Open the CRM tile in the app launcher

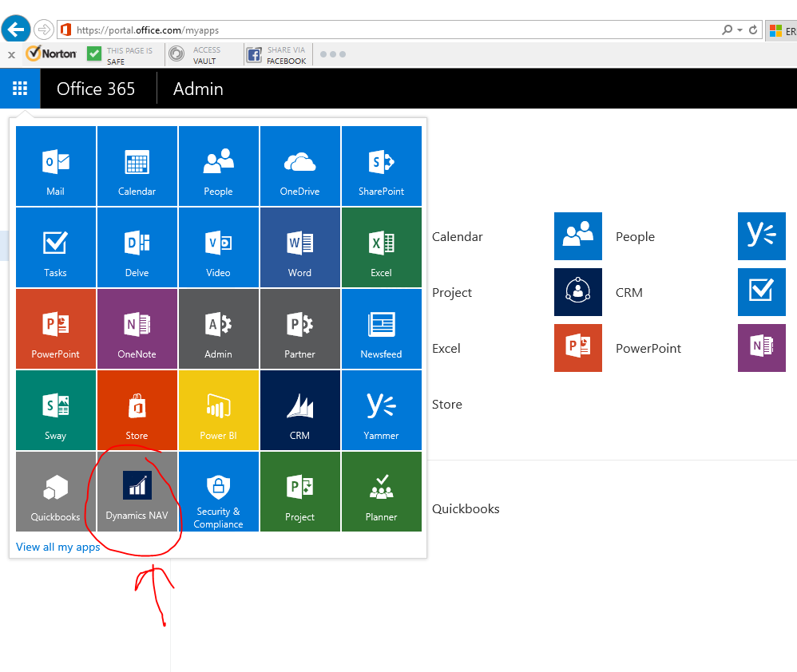[300, 410]
